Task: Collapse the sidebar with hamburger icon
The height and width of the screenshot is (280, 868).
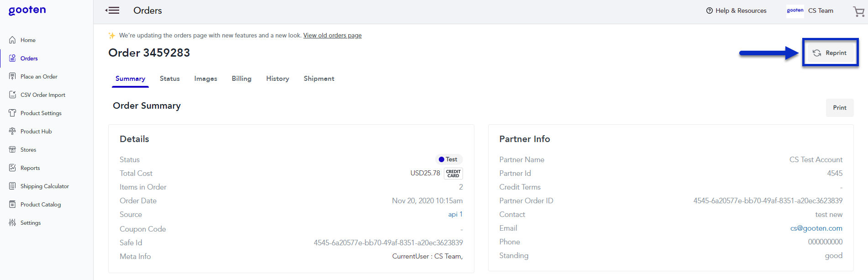Action: [x=112, y=11]
